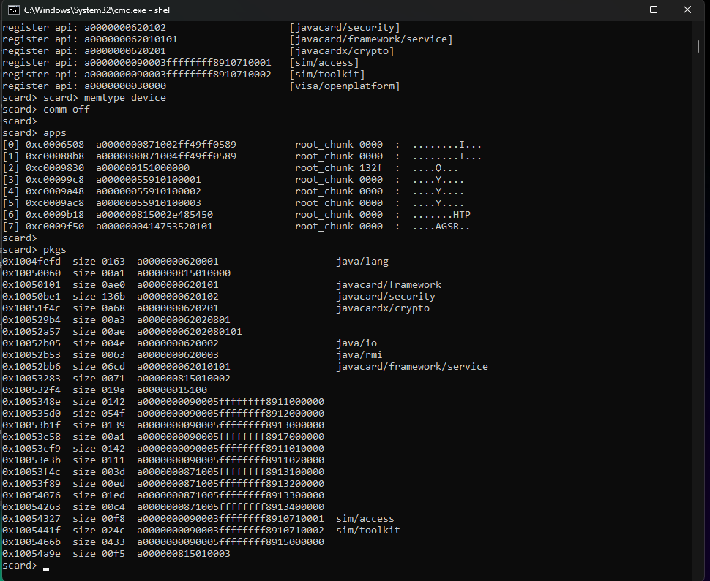This screenshot has height=581, width=710.
Task: Click the window title text in title bar
Action: pyautogui.click(x=97, y=10)
